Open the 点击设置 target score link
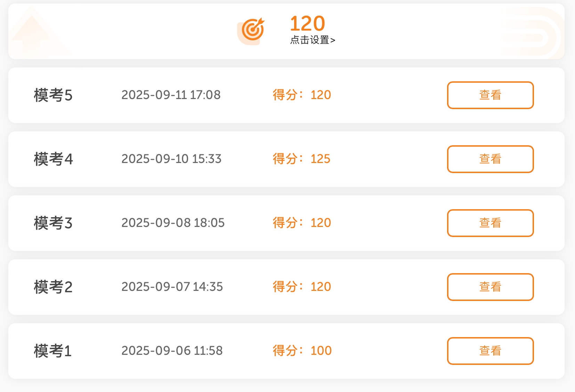Image resolution: width=575 pixels, height=392 pixels. 313,40
